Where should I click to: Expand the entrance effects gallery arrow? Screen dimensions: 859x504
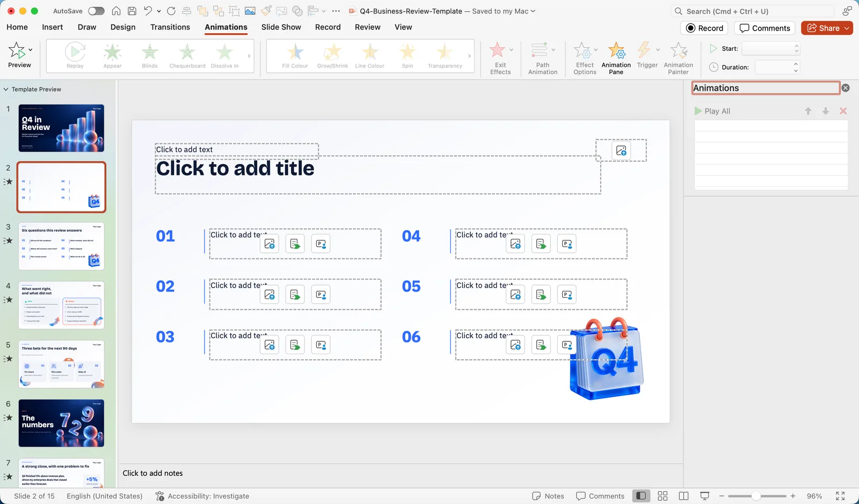[249, 56]
